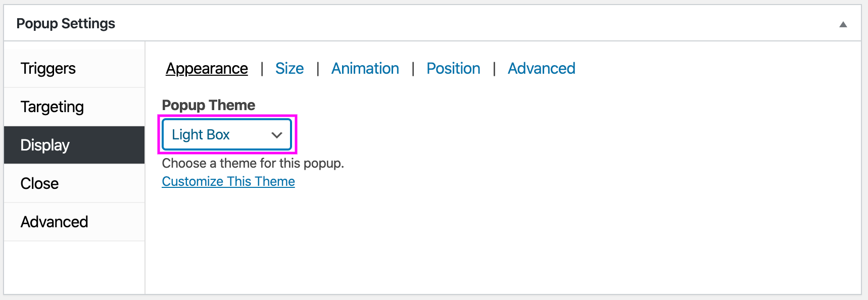Viewport: 868px width, 300px height.
Task: Open the Triggers settings tab
Action: pos(74,68)
